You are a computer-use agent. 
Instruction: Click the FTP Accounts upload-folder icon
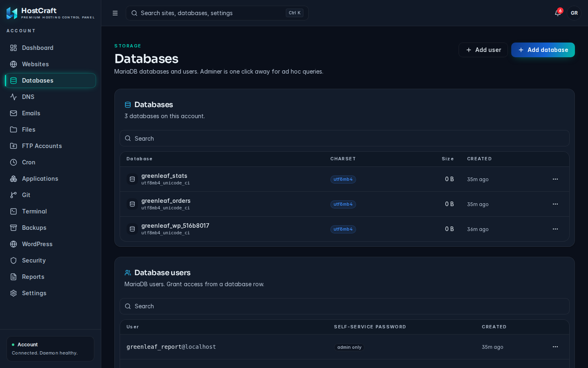pyautogui.click(x=13, y=146)
